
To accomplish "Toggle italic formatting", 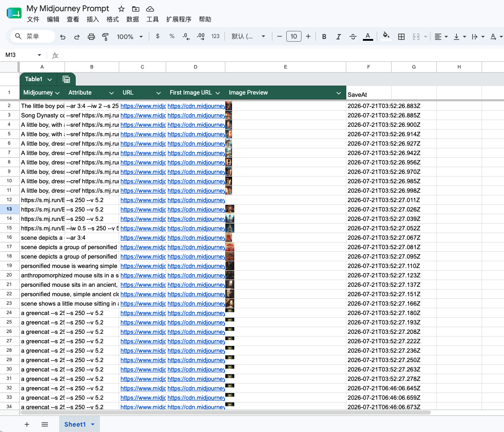I will click(338, 37).
